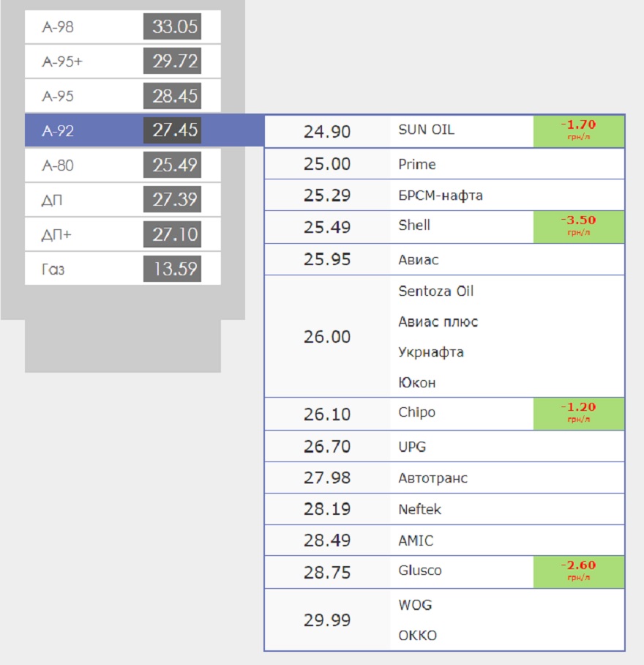644x665 pixels.
Task: Click the OKKO station name
Action: point(417,635)
